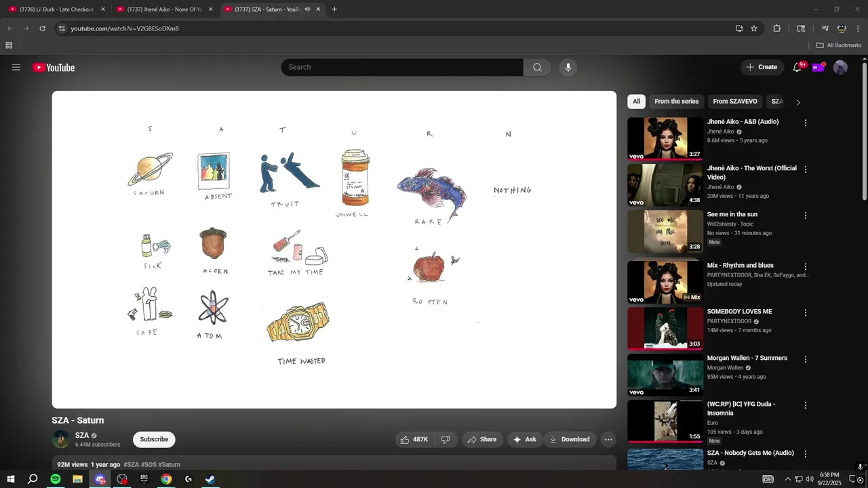Open Windows taskbar search
The height and width of the screenshot is (488, 868).
tap(33, 479)
